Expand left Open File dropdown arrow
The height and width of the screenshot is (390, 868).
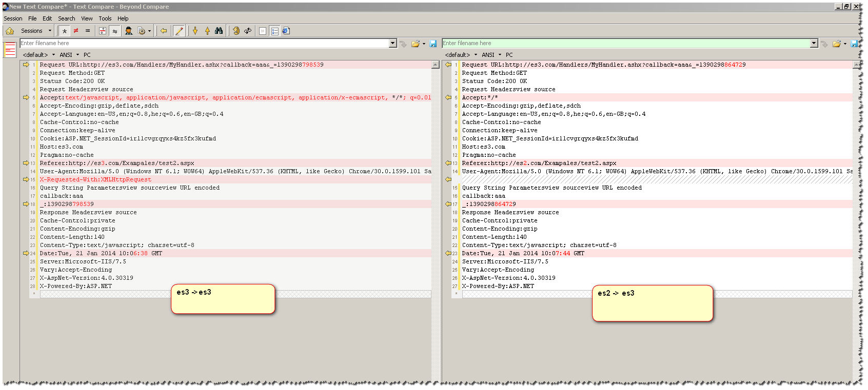pyautogui.click(x=424, y=44)
